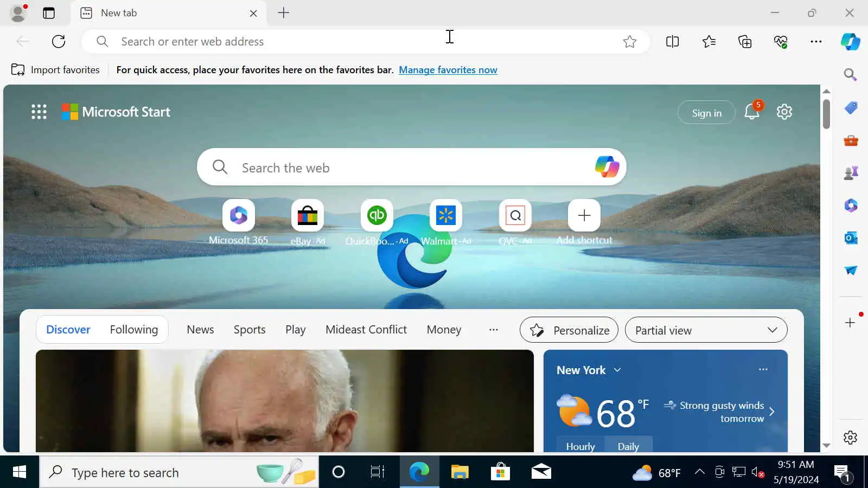The image size is (868, 488).
Task: Open the Manage favorites now link
Action: (x=448, y=70)
